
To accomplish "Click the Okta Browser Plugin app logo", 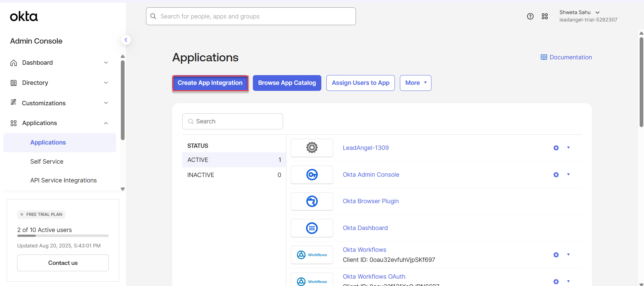I will click(x=312, y=201).
